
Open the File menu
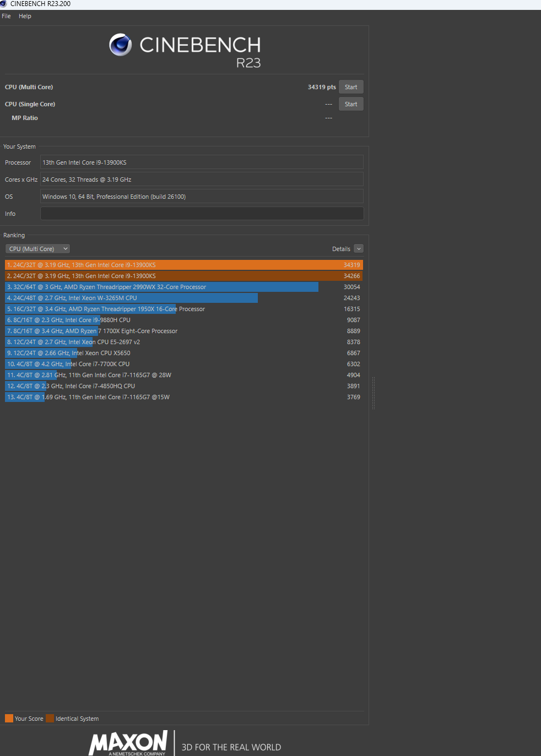click(7, 16)
